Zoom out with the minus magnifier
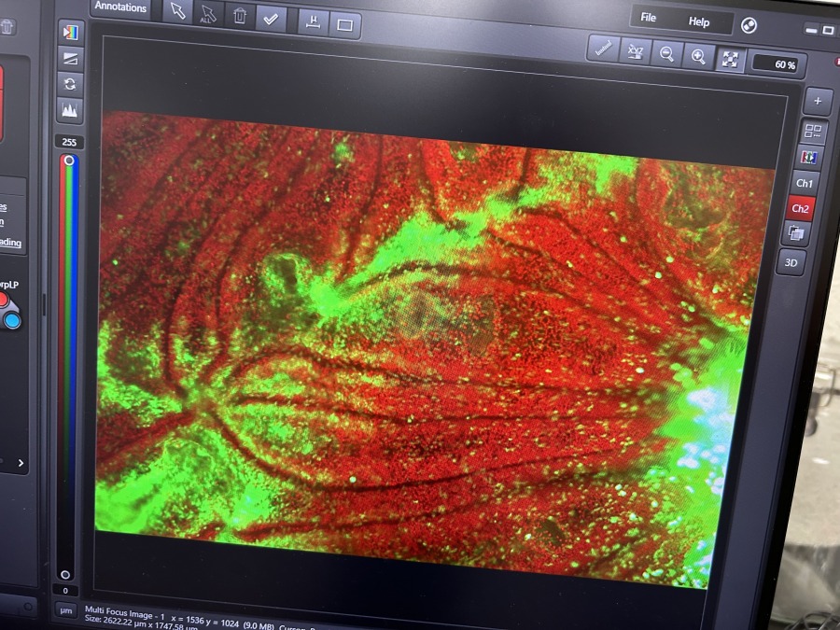This screenshot has width=840, height=630. coord(666,54)
